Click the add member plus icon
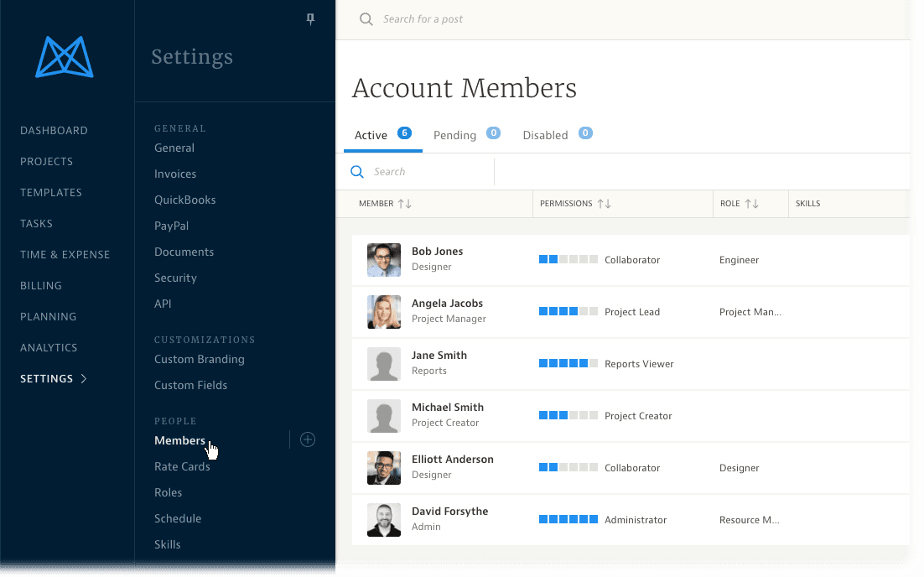 [308, 439]
